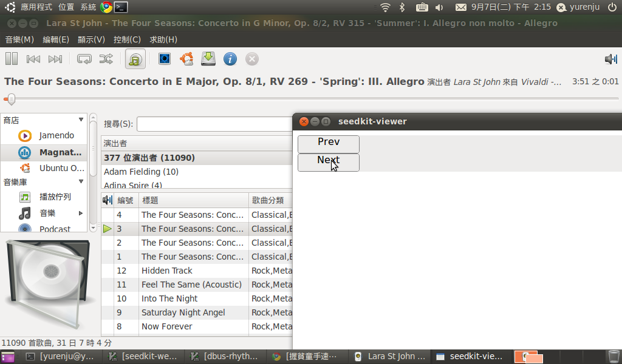Launch Chrome from the top panel
Image resolution: width=622 pixels, height=364 pixels.
point(106,7)
